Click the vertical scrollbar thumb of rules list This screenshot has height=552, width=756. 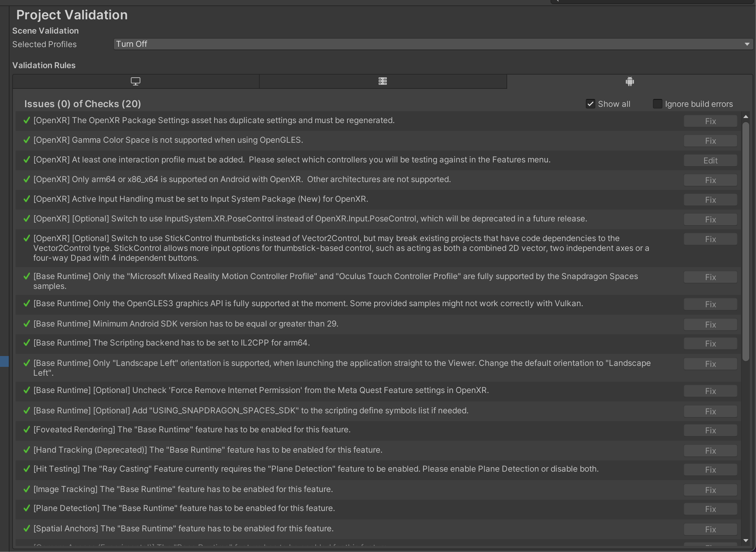(x=745, y=241)
